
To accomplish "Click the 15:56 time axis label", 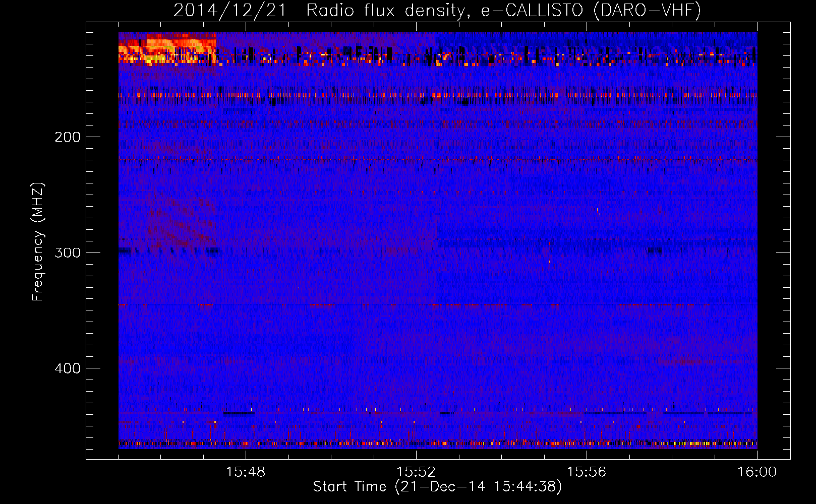I will (x=587, y=472).
